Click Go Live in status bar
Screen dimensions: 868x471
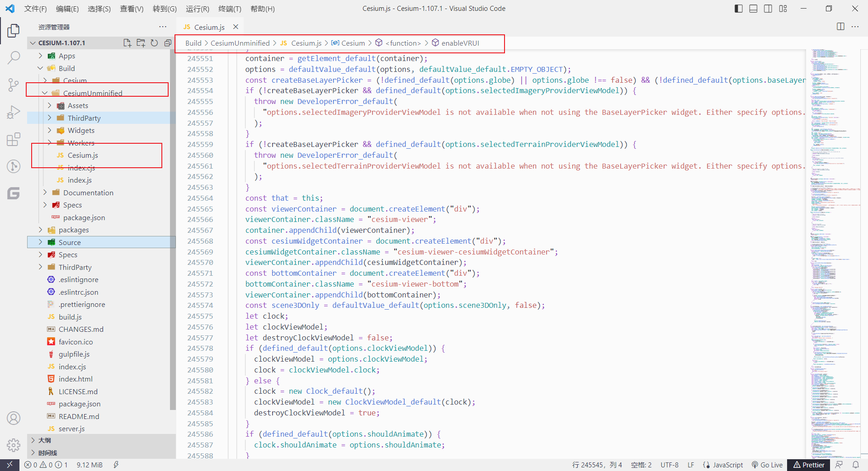coord(767,465)
